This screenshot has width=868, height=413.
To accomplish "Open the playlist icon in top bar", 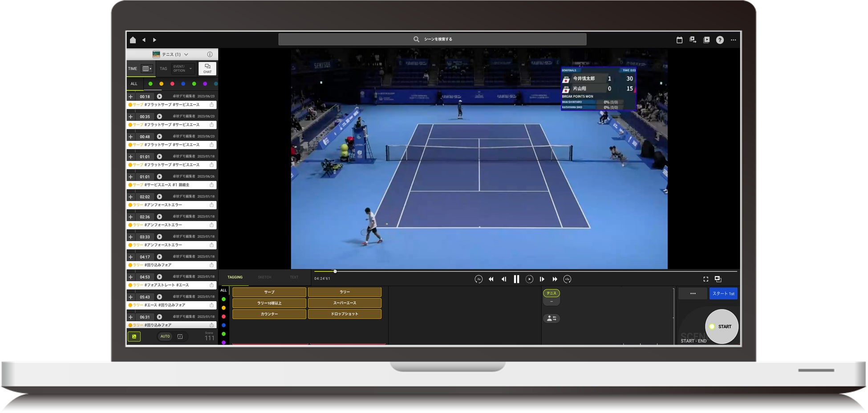I will click(706, 40).
